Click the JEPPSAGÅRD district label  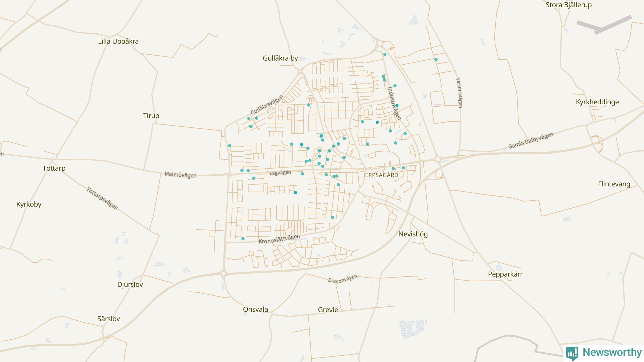pyautogui.click(x=381, y=175)
